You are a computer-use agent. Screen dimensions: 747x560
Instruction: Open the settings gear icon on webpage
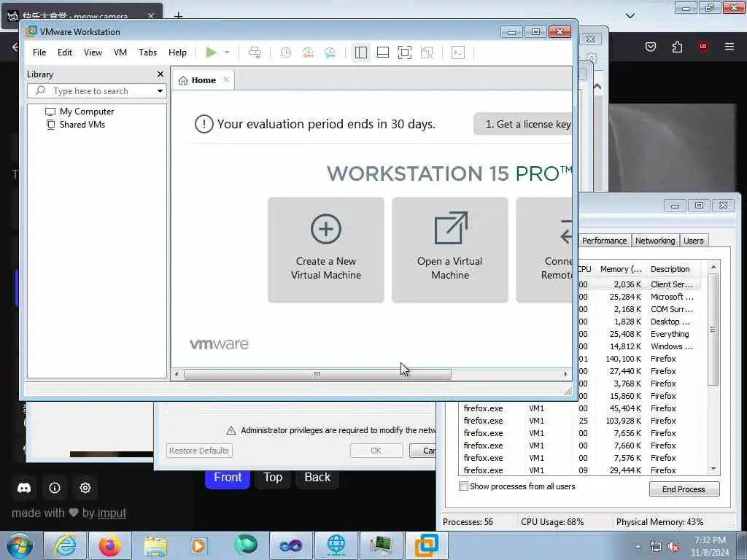(x=85, y=488)
